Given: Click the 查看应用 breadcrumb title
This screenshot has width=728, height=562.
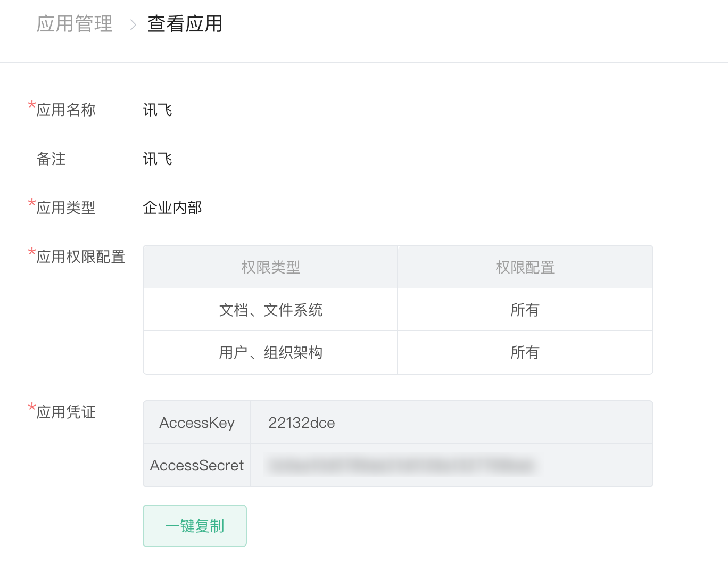Looking at the screenshot, I should 185,24.
